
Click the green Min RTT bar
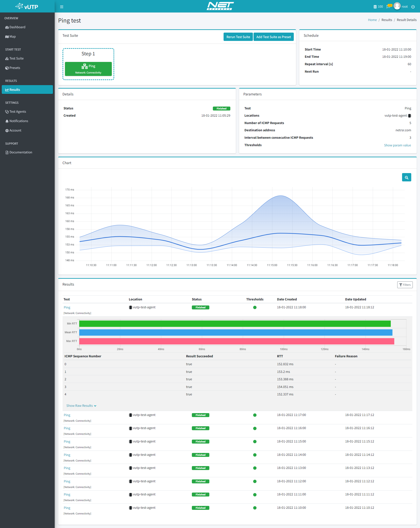point(235,324)
